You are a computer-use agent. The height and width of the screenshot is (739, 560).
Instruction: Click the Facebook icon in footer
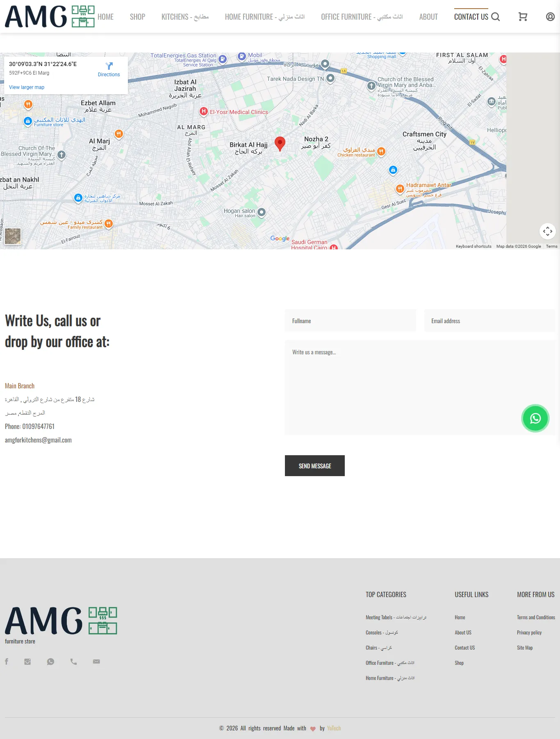pos(7,661)
